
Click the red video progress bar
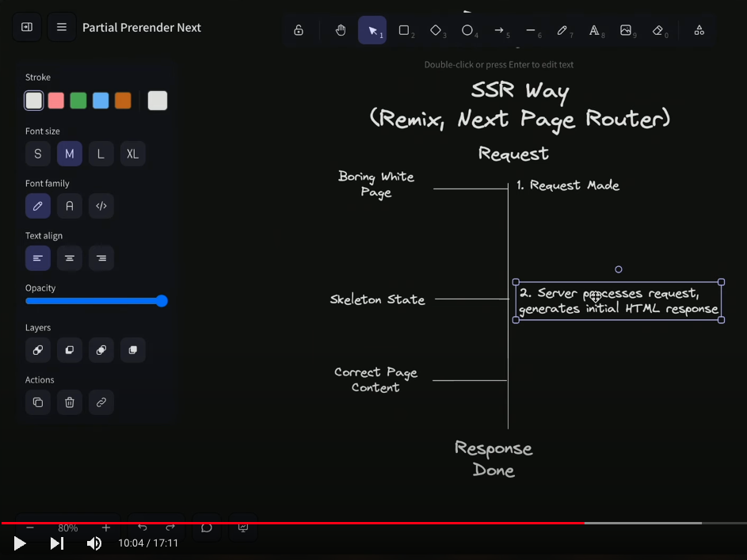(292, 523)
